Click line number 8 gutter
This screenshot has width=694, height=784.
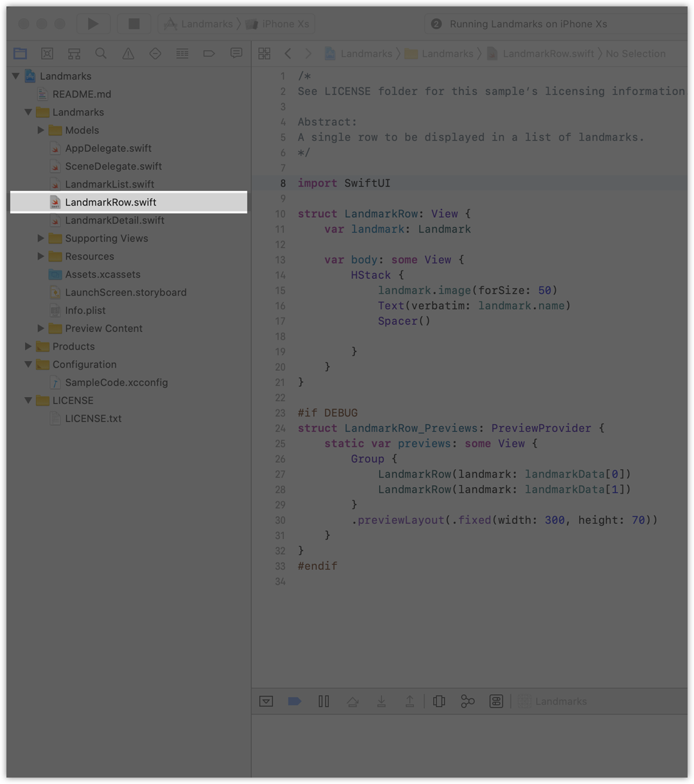pos(283,183)
